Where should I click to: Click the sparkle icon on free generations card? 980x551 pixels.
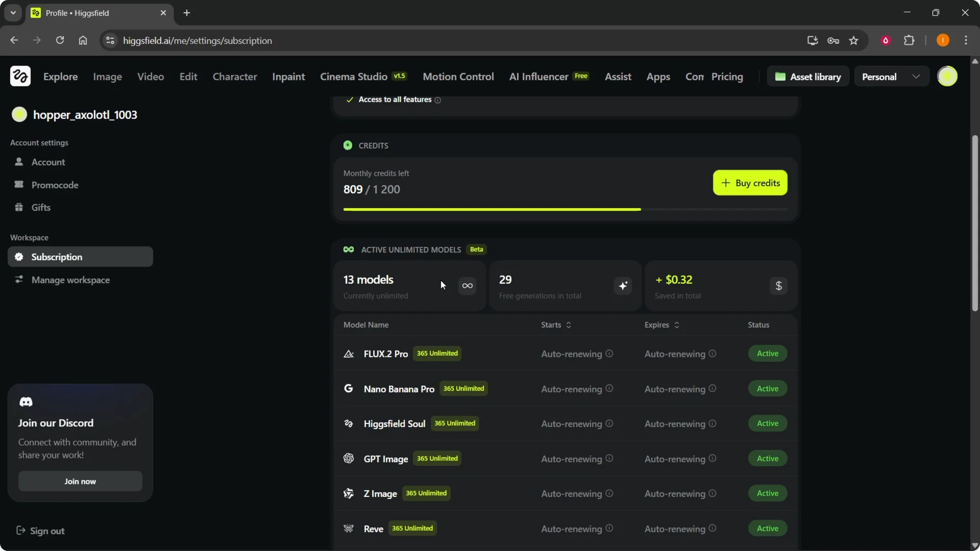[x=623, y=286]
